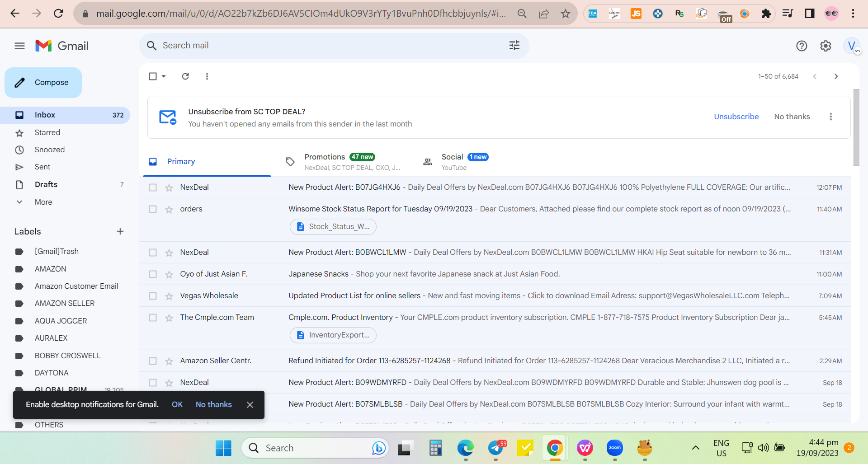Open Zoom from the taskbar

tap(615, 448)
